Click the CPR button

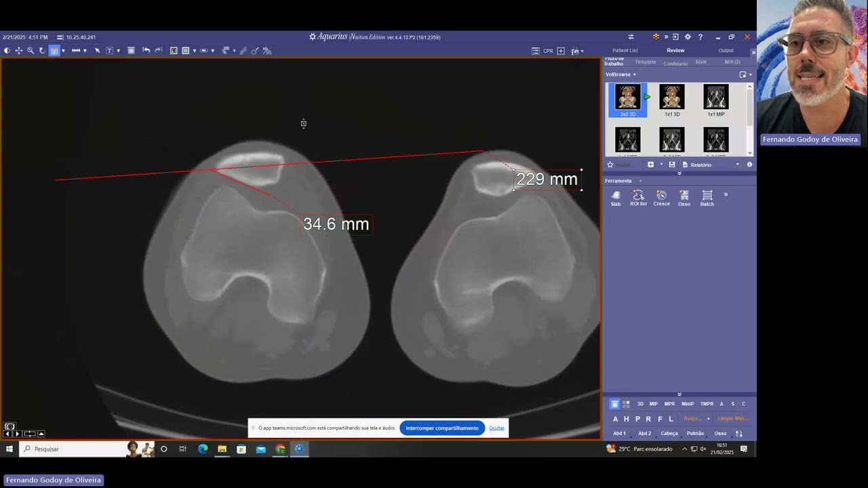click(548, 52)
